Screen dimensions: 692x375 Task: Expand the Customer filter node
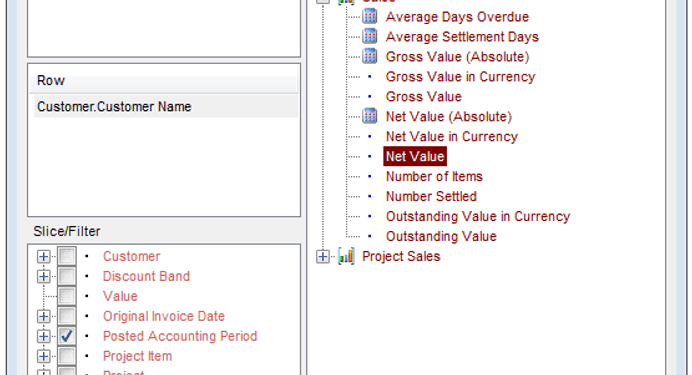coord(43,256)
